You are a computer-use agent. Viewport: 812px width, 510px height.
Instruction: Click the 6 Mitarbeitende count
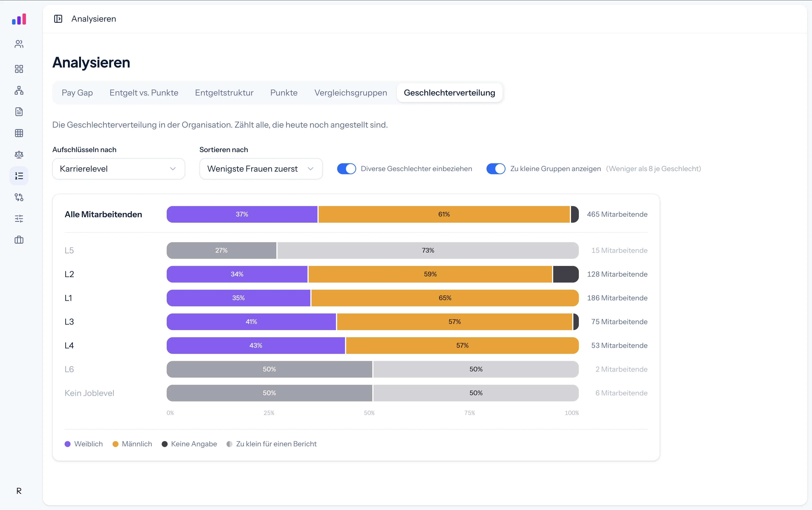[621, 393]
